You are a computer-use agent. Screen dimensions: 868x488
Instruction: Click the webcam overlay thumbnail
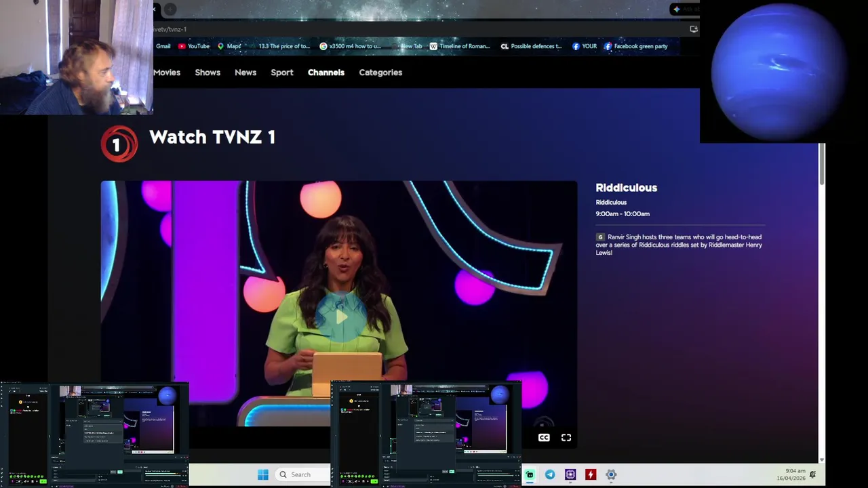coord(77,57)
